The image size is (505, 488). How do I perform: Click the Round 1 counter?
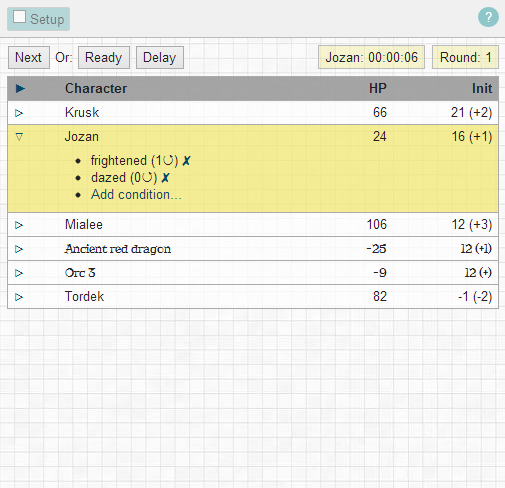click(465, 57)
